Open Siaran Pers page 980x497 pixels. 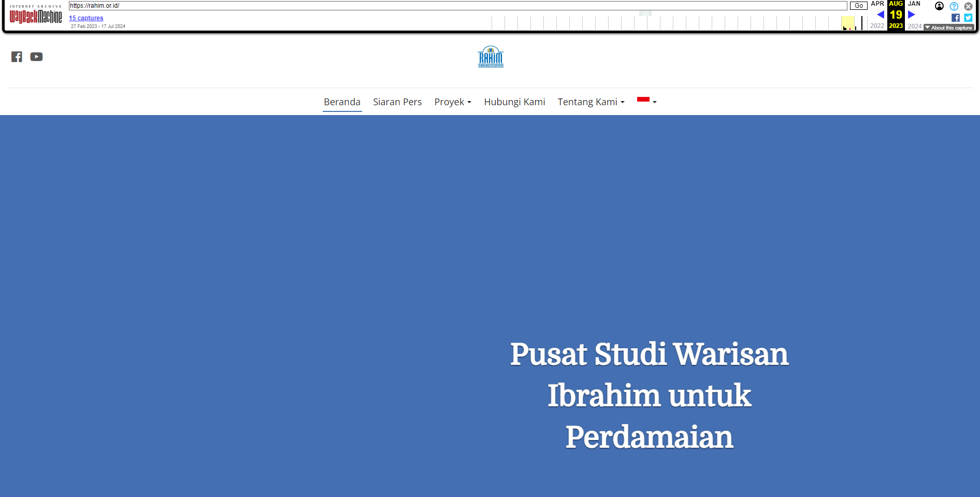[397, 102]
